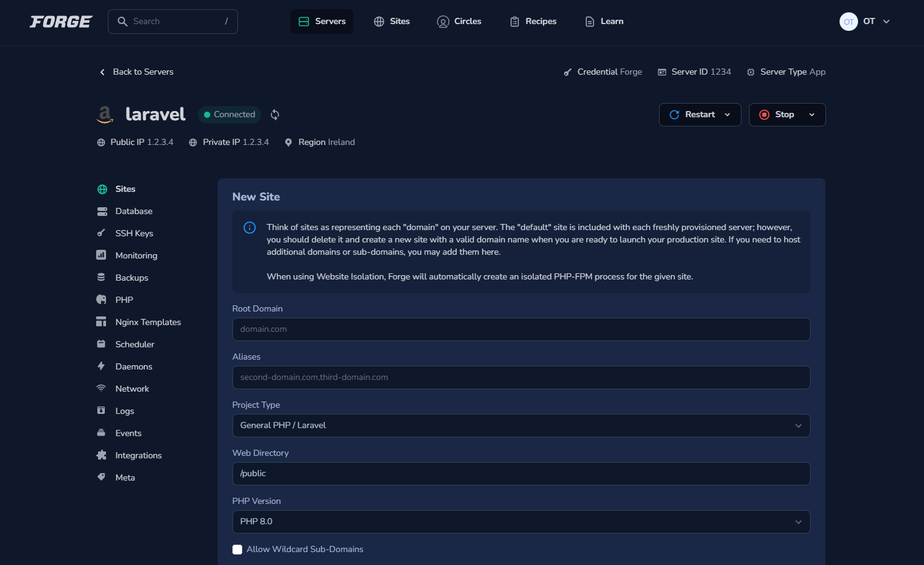Open the OT account menu chevron
924x565 pixels.
(x=886, y=22)
